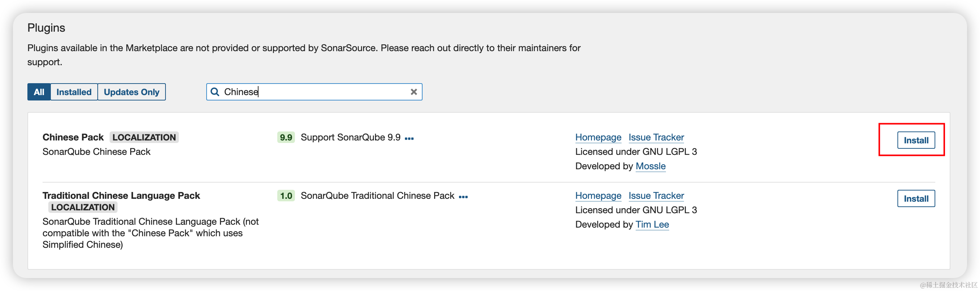Click Traditional Chinese Language Pack title

(x=121, y=196)
